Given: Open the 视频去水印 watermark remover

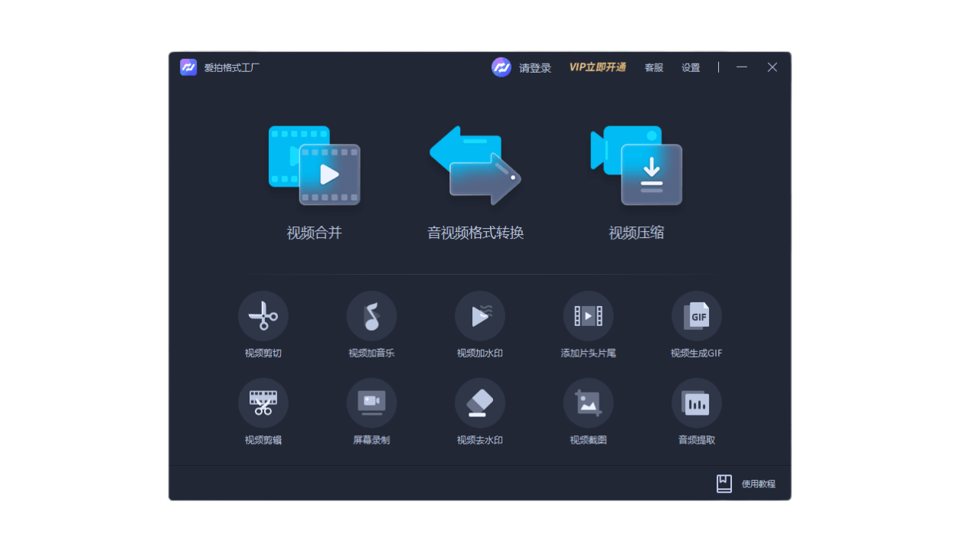Looking at the screenshot, I should click(480, 412).
